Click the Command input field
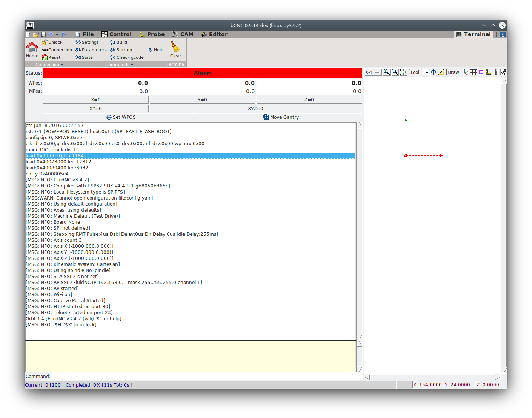 coord(207,377)
